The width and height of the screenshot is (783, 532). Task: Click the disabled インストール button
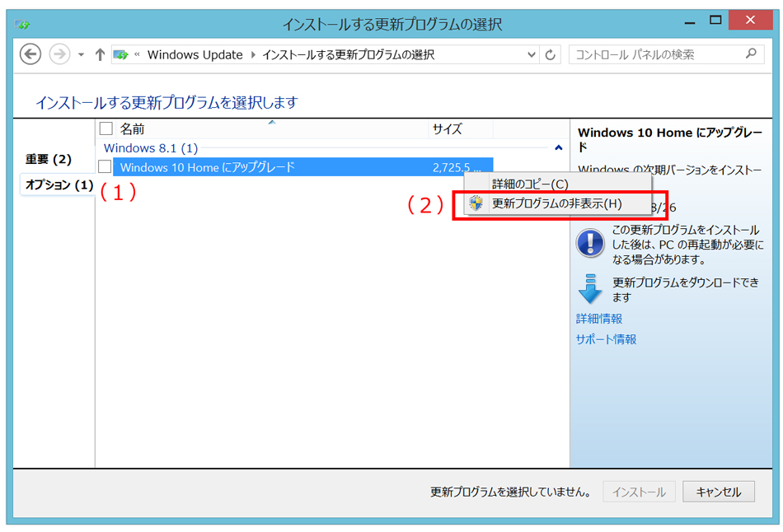(639, 492)
